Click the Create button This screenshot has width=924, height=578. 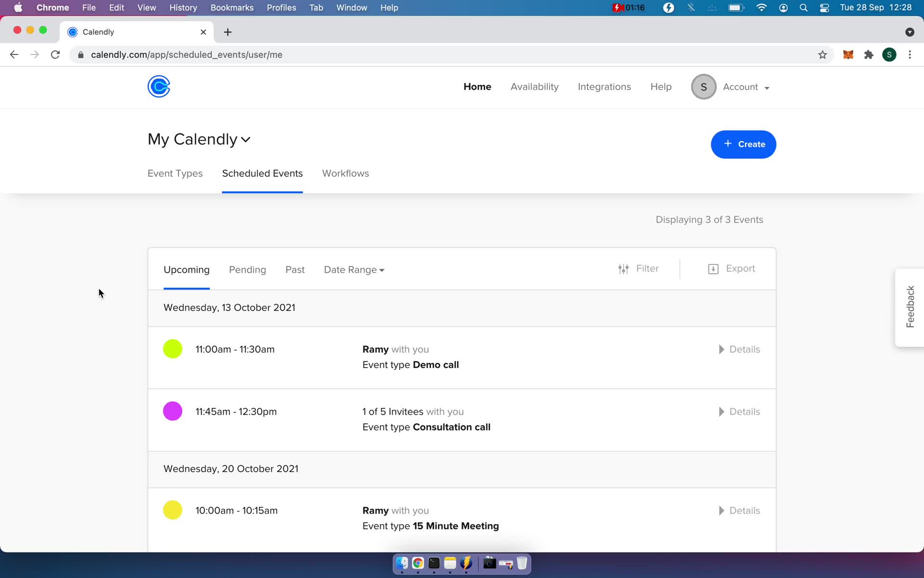744,144
